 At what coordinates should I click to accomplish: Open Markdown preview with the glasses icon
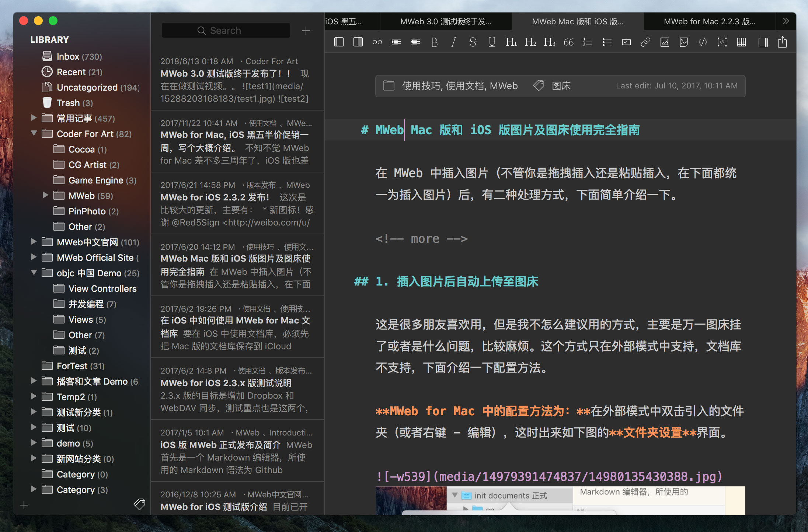377,42
